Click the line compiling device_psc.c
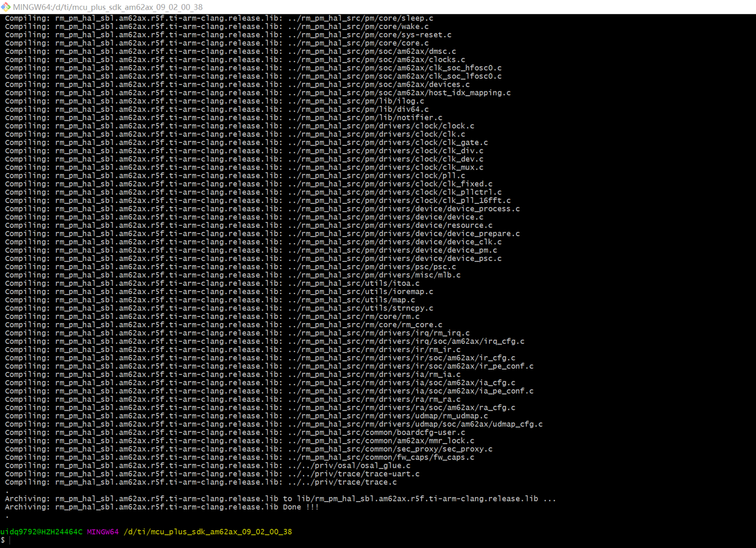Screen dimensions: 756x548 point(253,258)
